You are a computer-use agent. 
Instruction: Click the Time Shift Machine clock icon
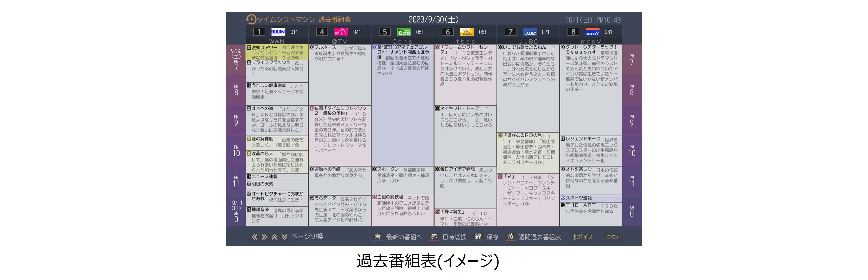[251, 19]
